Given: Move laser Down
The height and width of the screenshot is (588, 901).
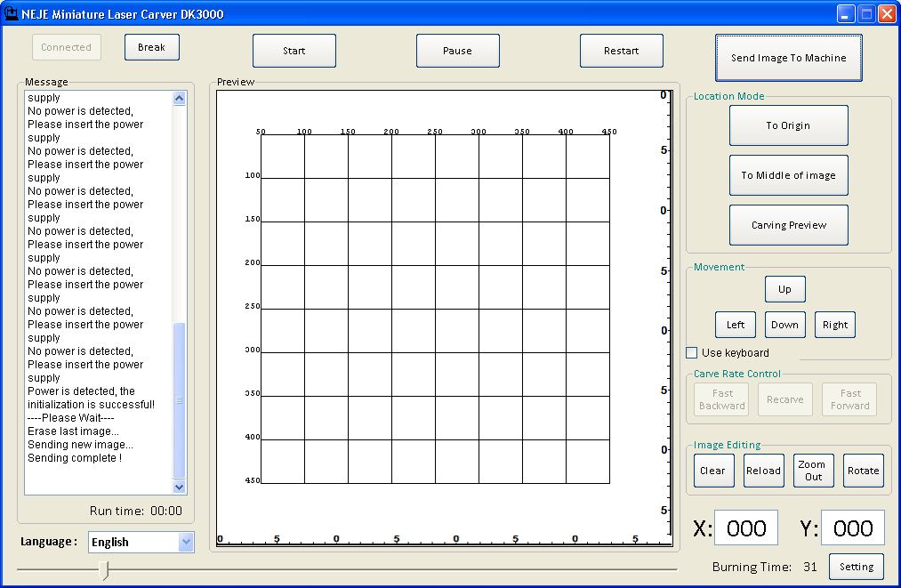Looking at the screenshot, I should click(784, 325).
